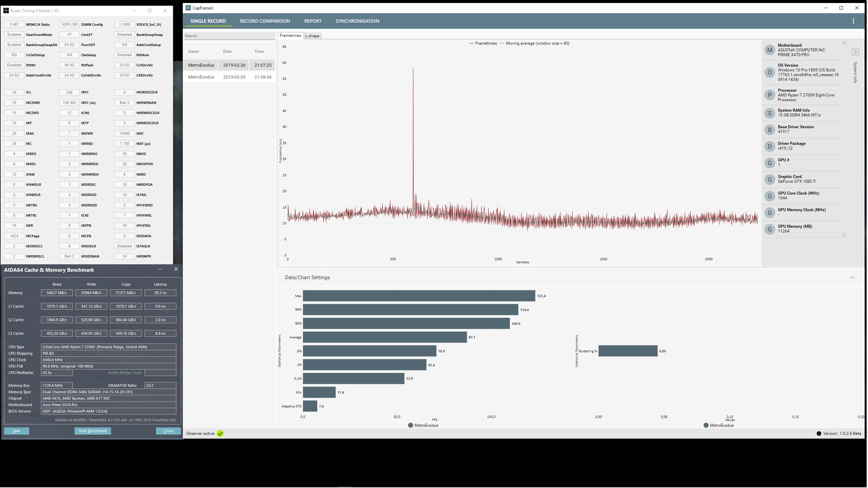Open the L-shape chart tab

pyautogui.click(x=313, y=36)
